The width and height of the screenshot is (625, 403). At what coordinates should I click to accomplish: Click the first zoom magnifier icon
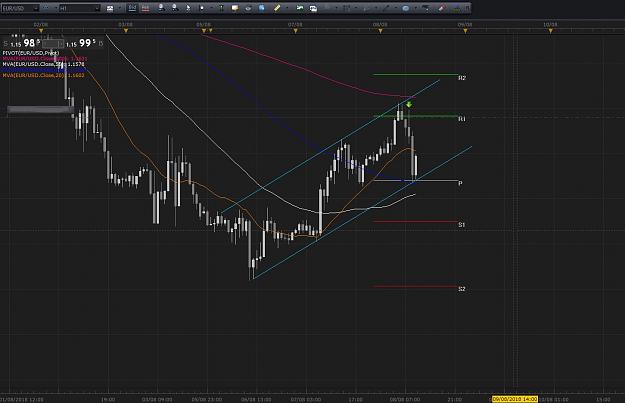point(161,8)
